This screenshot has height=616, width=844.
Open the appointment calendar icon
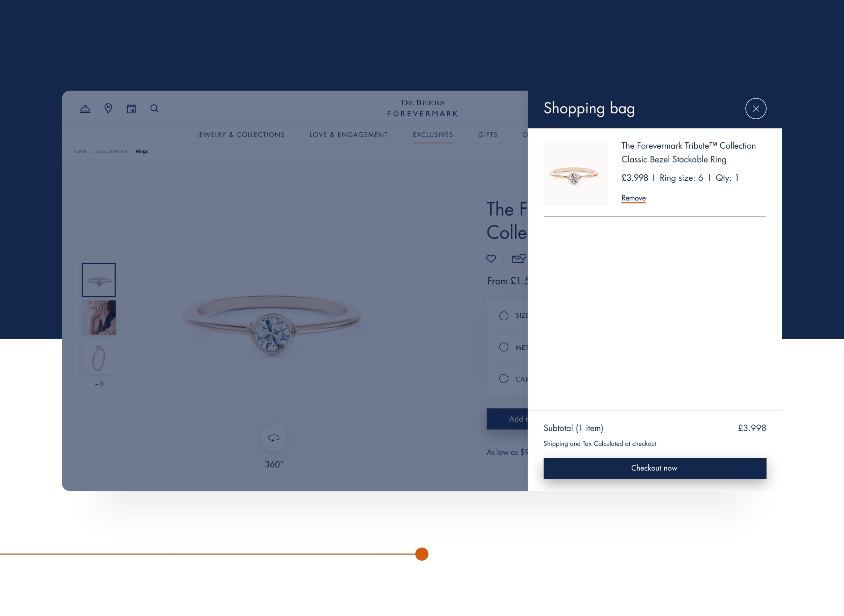click(x=131, y=108)
